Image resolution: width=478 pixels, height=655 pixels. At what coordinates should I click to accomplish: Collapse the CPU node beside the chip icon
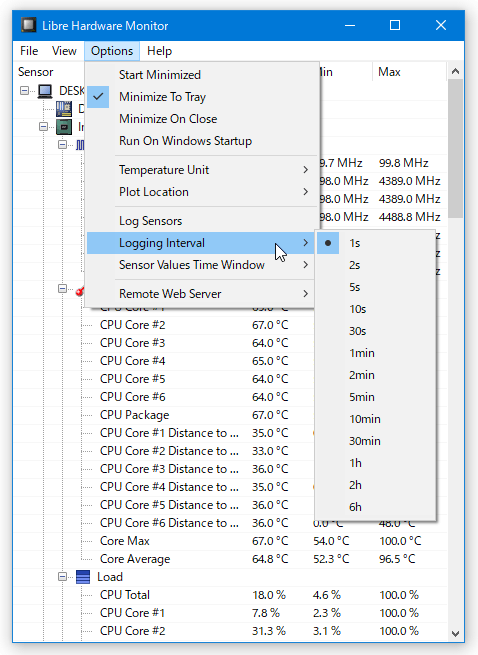pyautogui.click(x=43, y=126)
